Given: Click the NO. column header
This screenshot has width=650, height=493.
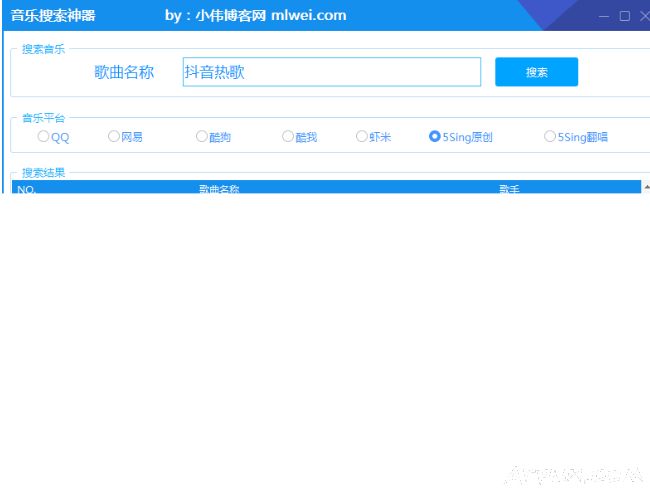Looking at the screenshot, I should (27, 189).
